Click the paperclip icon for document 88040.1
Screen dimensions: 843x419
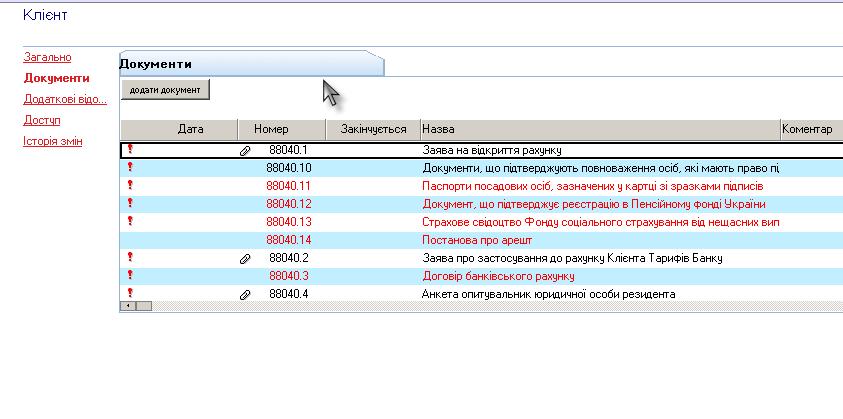click(245, 150)
